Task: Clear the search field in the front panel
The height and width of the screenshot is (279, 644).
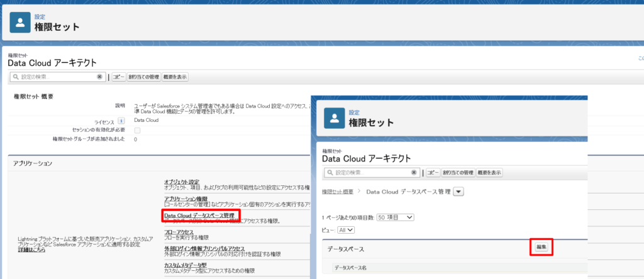Action: 414,173
